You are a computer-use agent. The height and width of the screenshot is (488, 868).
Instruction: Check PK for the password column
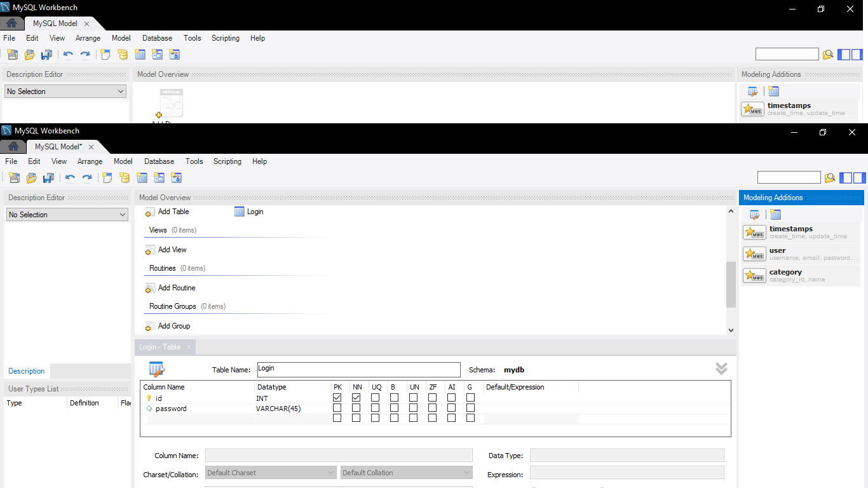point(337,408)
